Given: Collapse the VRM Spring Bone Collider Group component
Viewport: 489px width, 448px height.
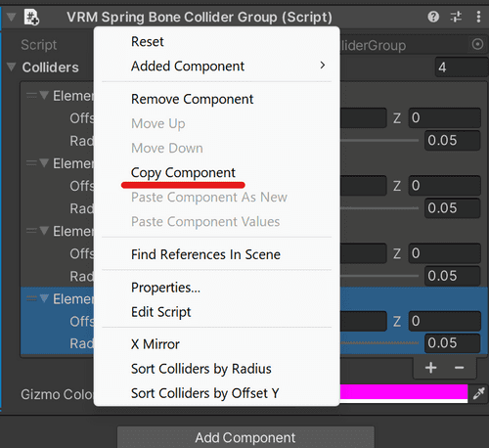Looking at the screenshot, I should point(12,17).
